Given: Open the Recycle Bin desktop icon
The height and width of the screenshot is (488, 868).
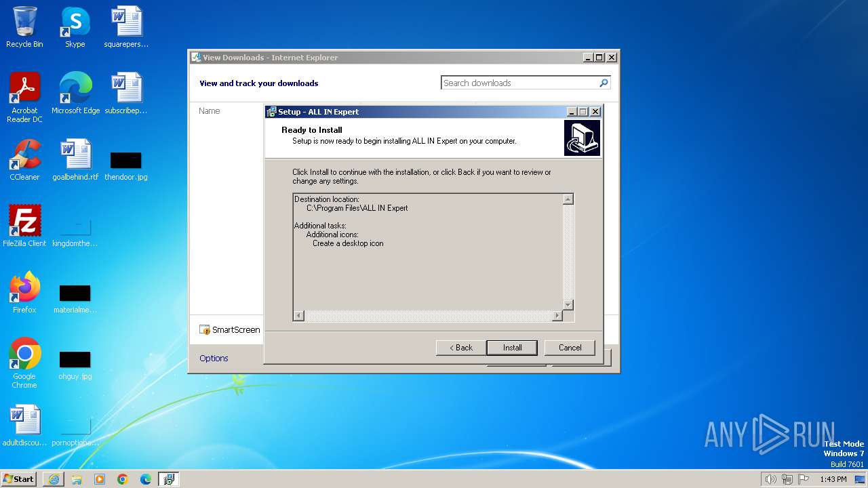Looking at the screenshot, I should [x=24, y=27].
